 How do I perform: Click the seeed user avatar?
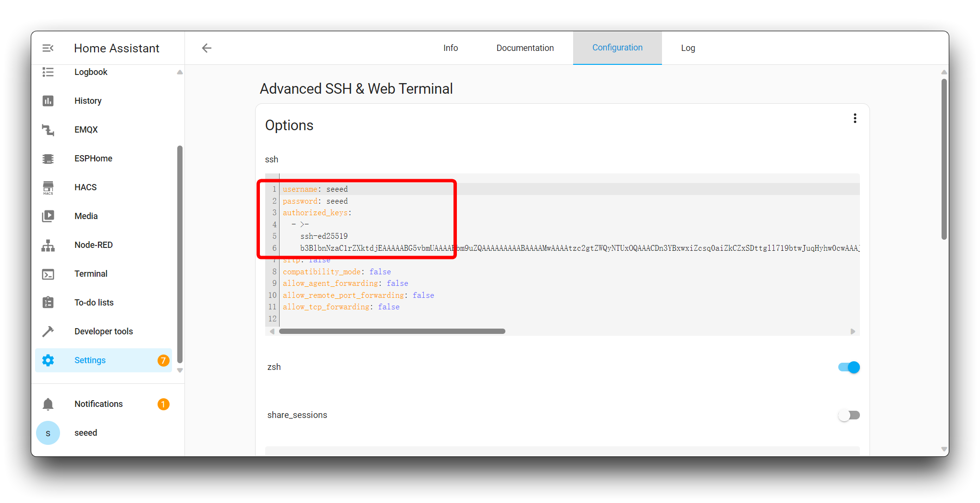[48, 433]
